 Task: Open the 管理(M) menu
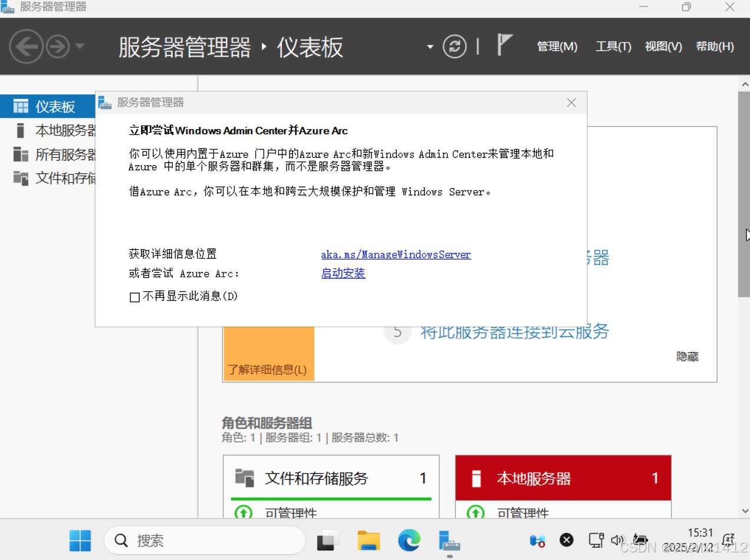557,47
